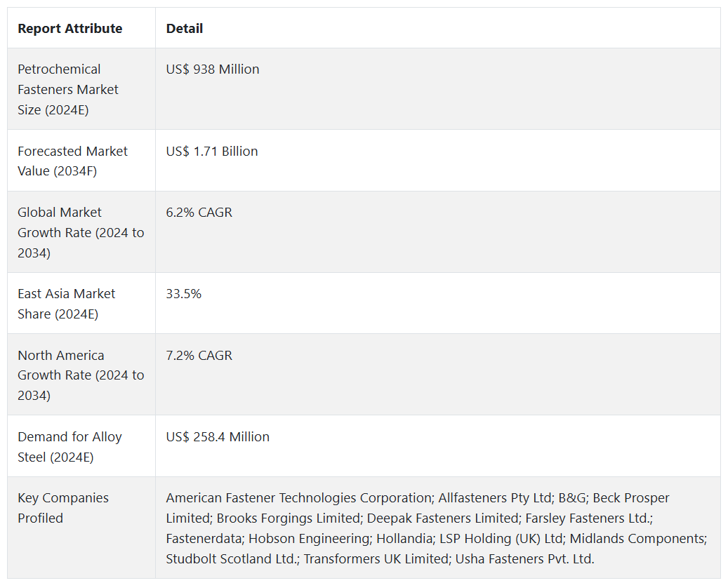Viewport: 728px width, 583px height.
Task: Click the "US$ 1.71 Billion" value
Action: click(x=212, y=152)
